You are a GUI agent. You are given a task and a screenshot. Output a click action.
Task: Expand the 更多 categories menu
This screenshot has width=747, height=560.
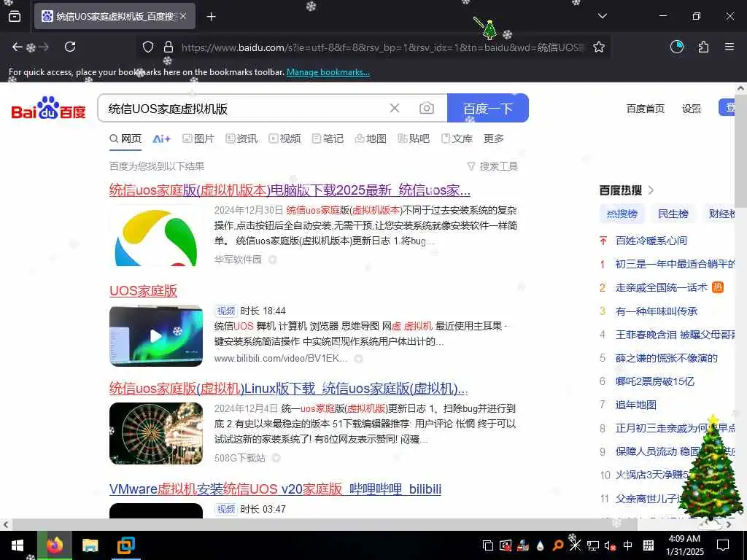tap(494, 139)
